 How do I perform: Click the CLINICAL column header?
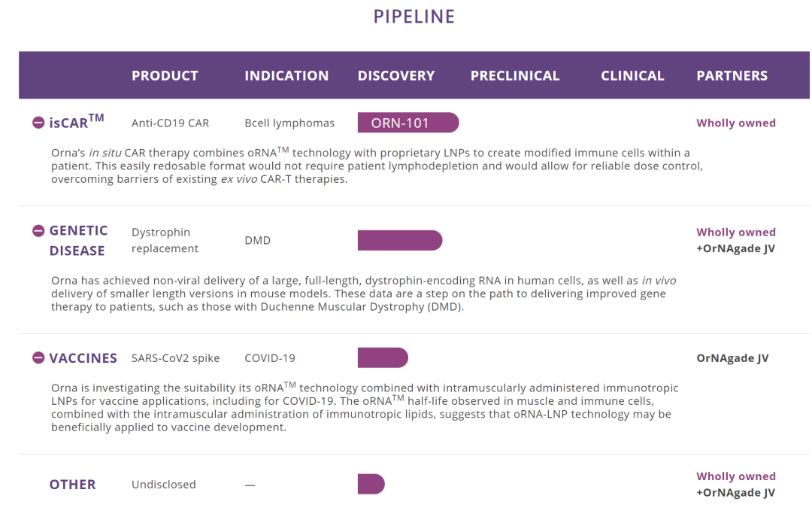tap(632, 75)
